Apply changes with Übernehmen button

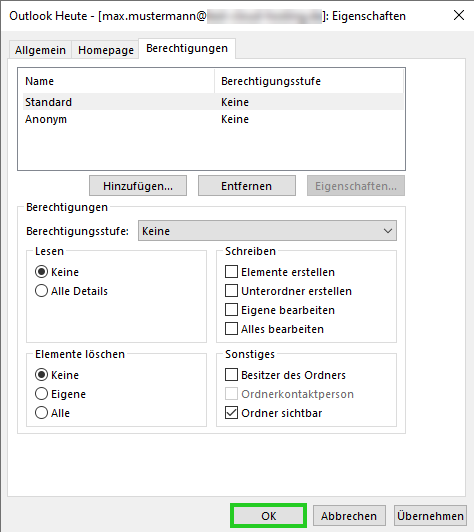pos(430,516)
